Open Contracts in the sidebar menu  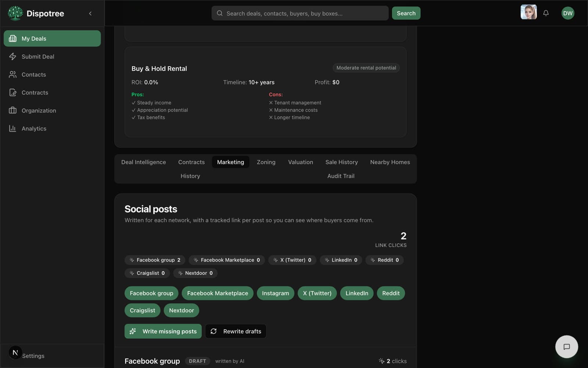(x=52, y=92)
